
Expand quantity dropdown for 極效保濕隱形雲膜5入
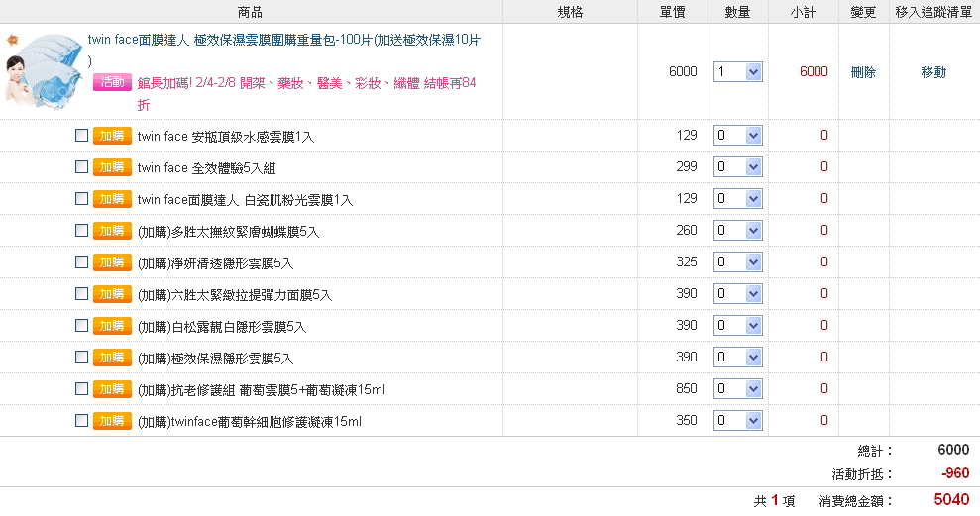[x=738, y=357]
